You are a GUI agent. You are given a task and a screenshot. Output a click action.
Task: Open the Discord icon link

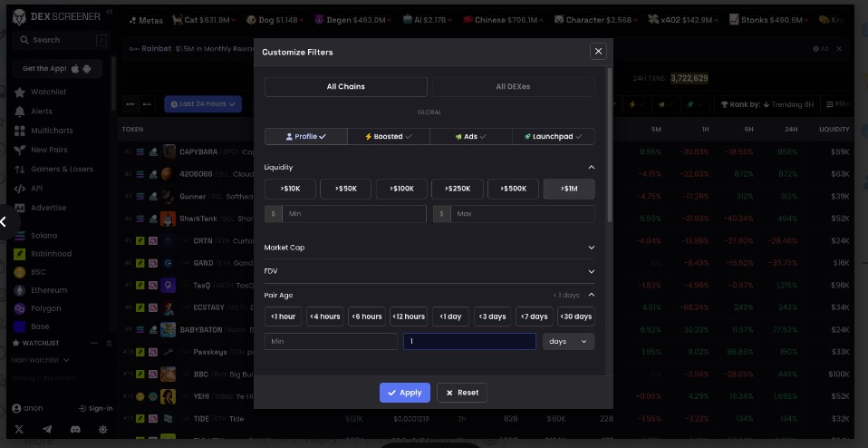pos(75,430)
